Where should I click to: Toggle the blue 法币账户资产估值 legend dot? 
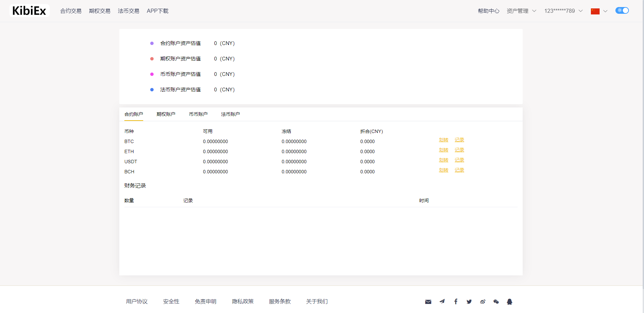coord(152,89)
